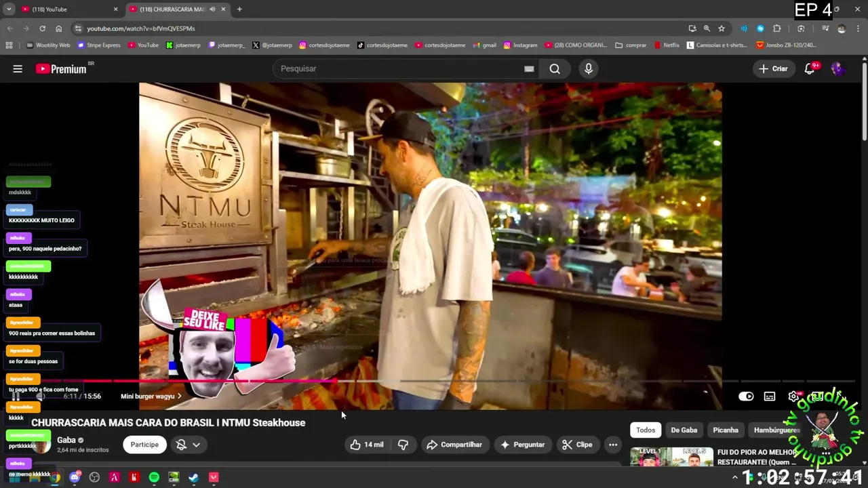Reload the page in Chrome

[x=42, y=28]
